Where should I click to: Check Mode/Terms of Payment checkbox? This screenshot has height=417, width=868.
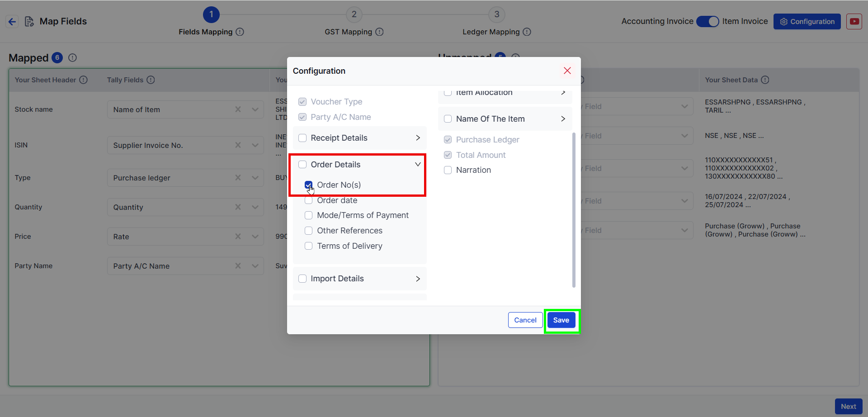(x=308, y=215)
